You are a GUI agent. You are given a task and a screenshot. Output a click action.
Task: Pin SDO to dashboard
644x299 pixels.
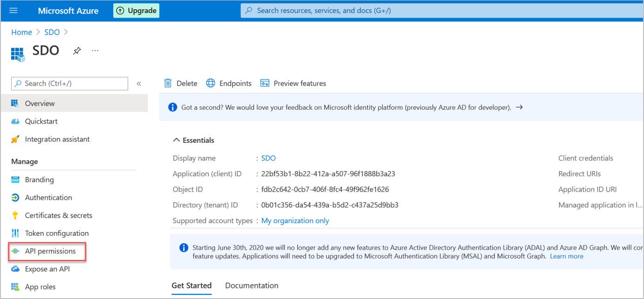[77, 51]
